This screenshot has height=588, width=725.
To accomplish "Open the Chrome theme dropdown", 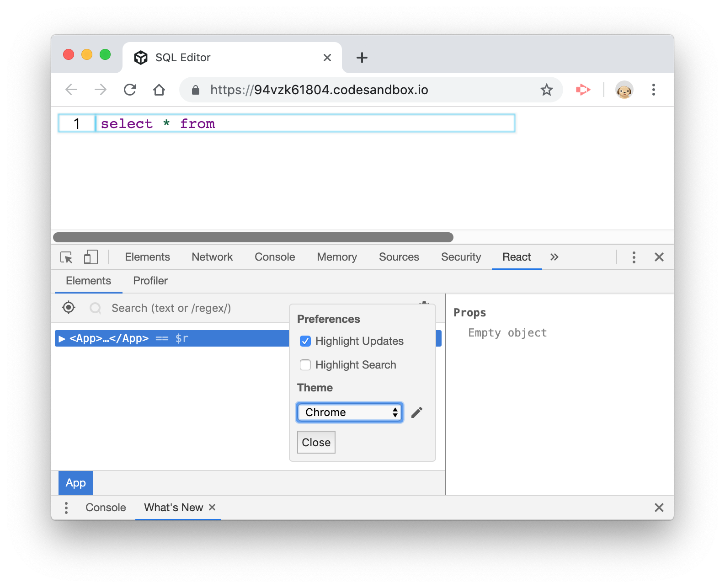I will 350,412.
